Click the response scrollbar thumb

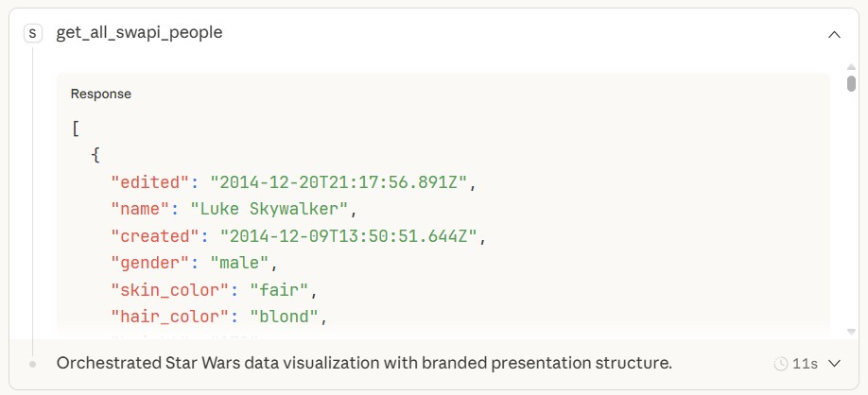coord(851,83)
